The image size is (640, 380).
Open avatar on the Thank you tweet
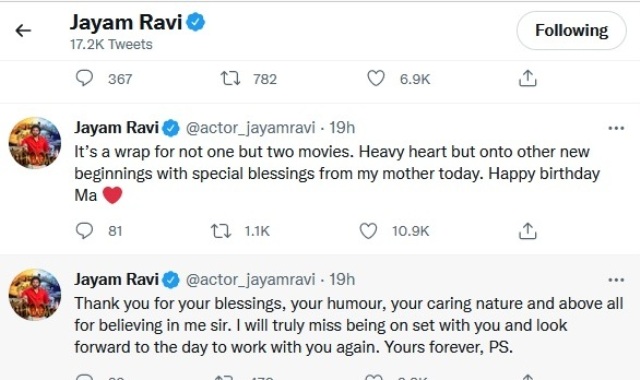(x=35, y=295)
